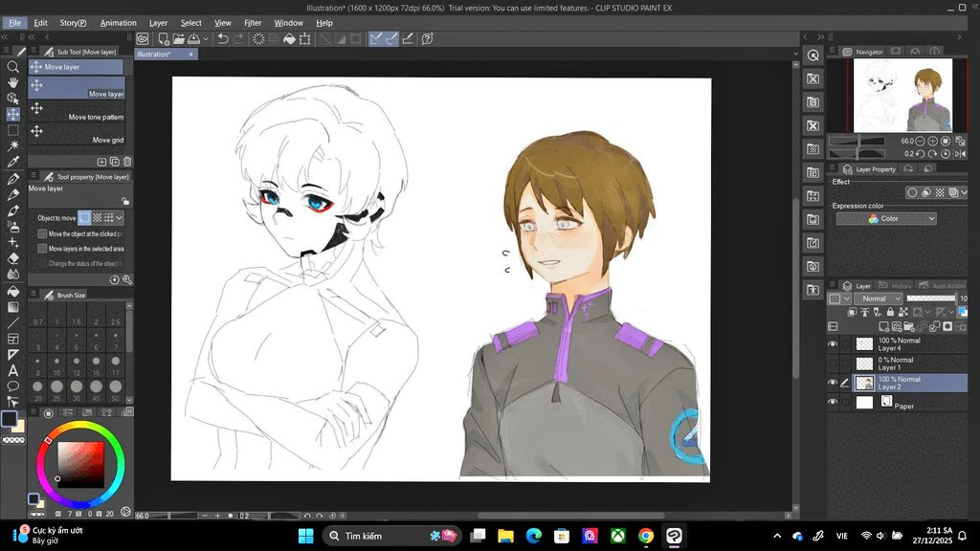Select the Auto select magic wand tool
Image resolution: width=980 pixels, height=551 pixels.
[x=13, y=145]
